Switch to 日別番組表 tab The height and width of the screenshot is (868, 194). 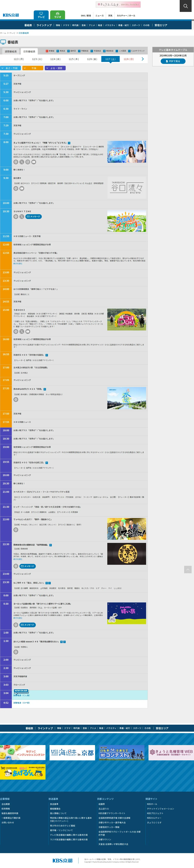tap(29, 52)
